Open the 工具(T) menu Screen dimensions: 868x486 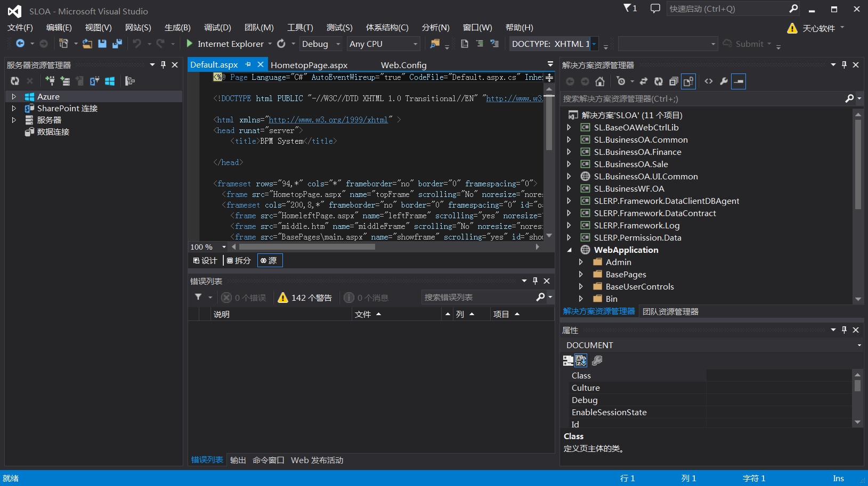click(x=300, y=27)
